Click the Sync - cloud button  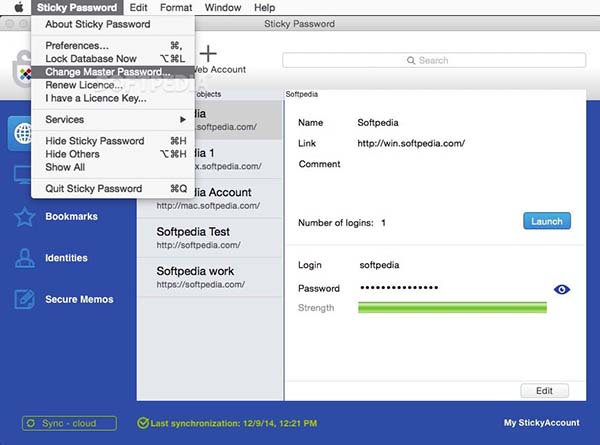69,423
